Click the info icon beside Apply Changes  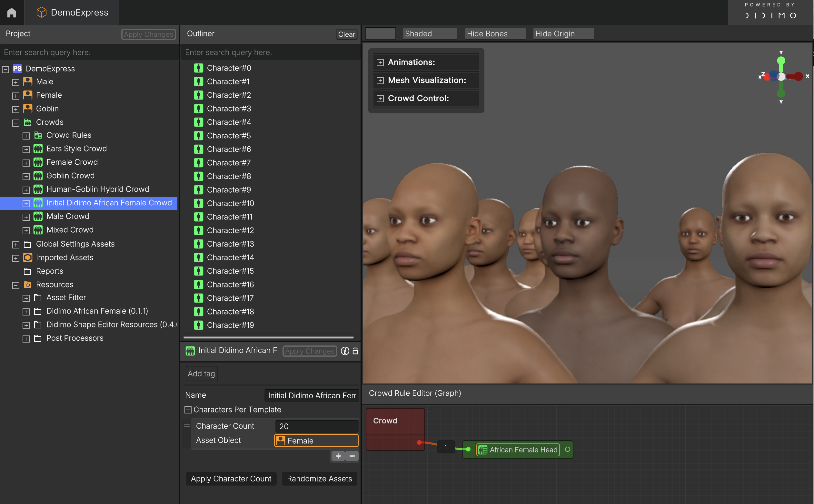[x=345, y=351]
